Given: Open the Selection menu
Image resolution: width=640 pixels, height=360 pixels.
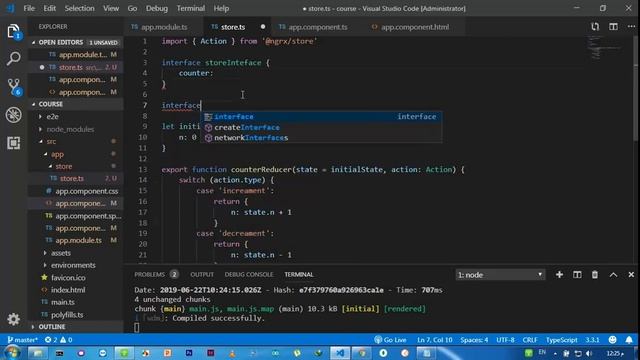Looking at the screenshot, I should tap(80, 8).
